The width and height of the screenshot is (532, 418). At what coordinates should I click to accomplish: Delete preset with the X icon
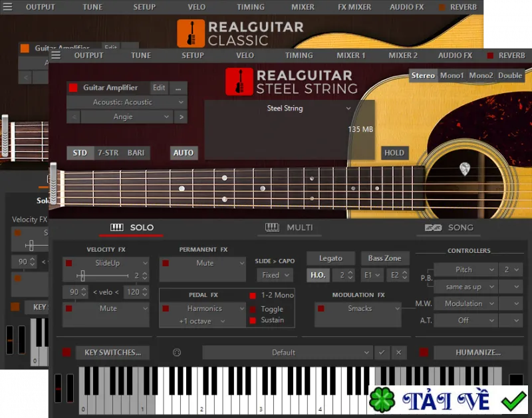[398, 353]
